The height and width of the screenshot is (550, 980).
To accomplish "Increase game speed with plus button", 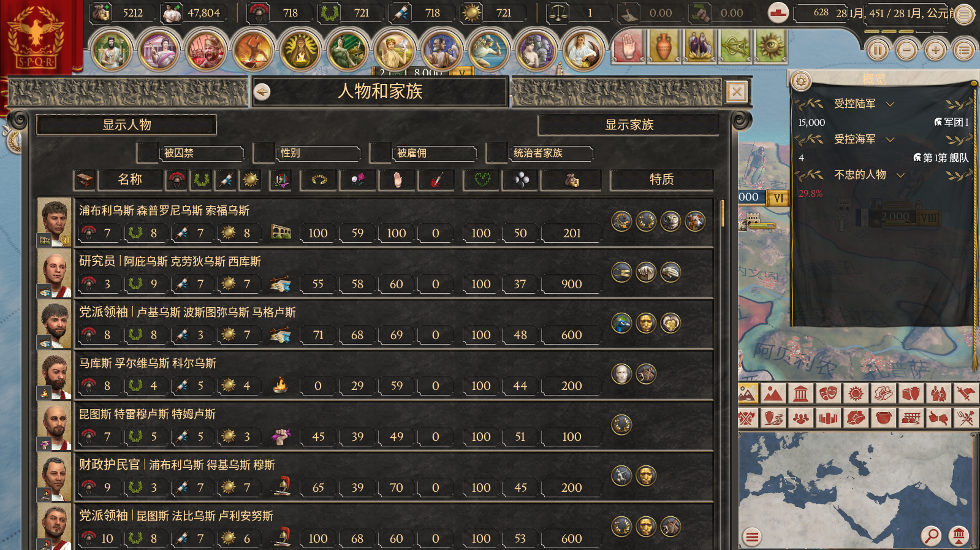I will click(x=935, y=50).
